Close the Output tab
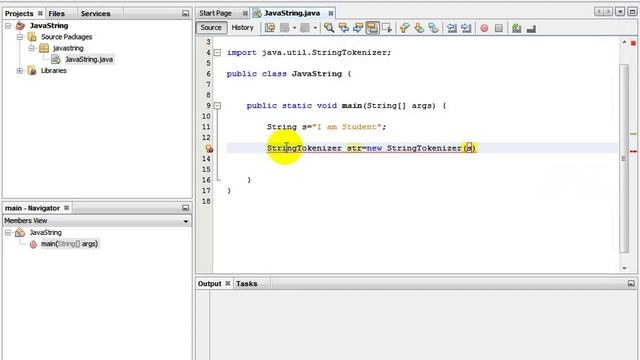This screenshot has width=640, height=360. click(228, 283)
